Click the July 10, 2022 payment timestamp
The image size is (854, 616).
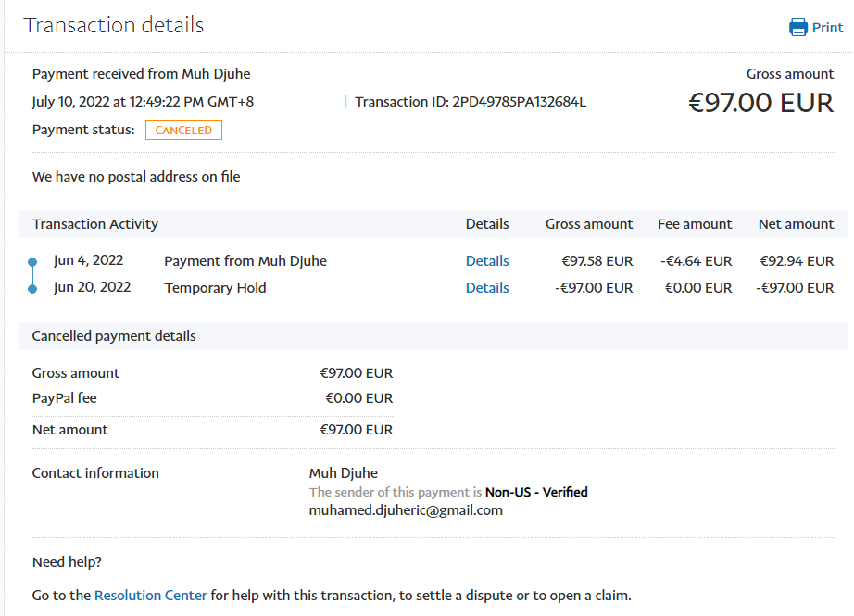point(143,102)
